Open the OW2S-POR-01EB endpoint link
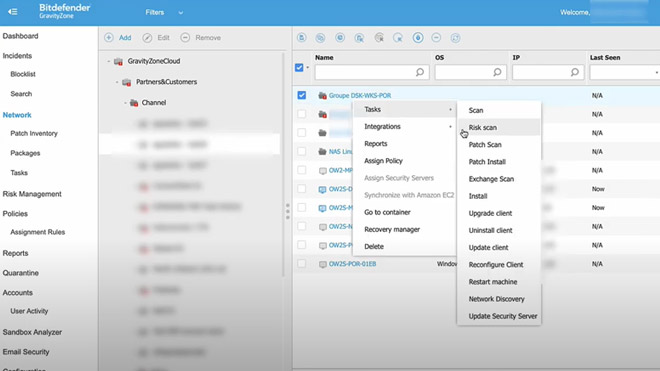Image resolution: width=660 pixels, height=371 pixels. pyautogui.click(x=352, y=264)
